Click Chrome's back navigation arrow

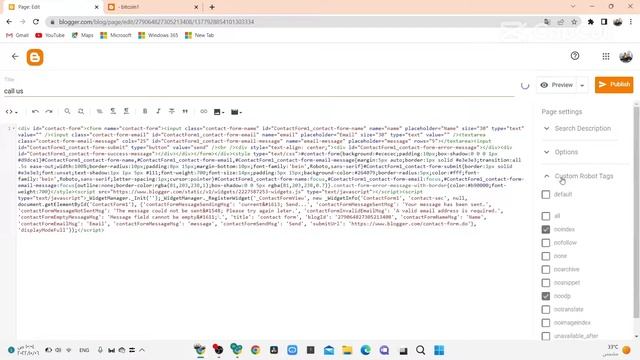point(9,22)
